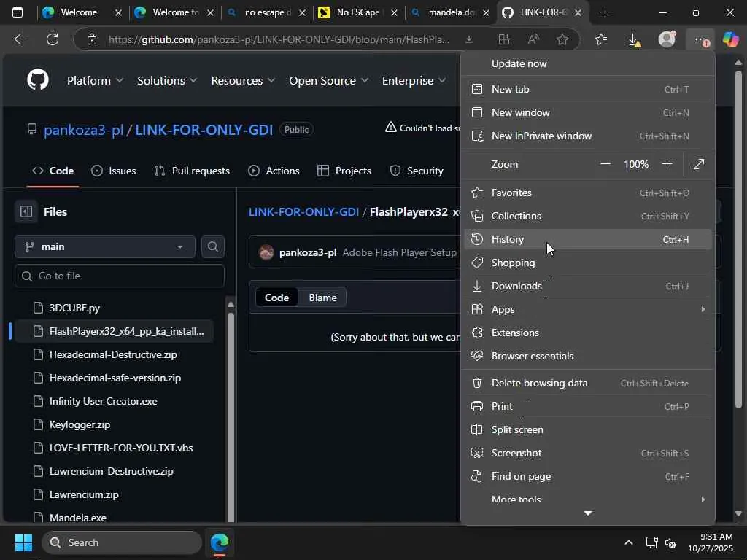The image size is (747, 560).
Task: Click pankoza3-pl commit author avatar
Action: tap(266, 252)
